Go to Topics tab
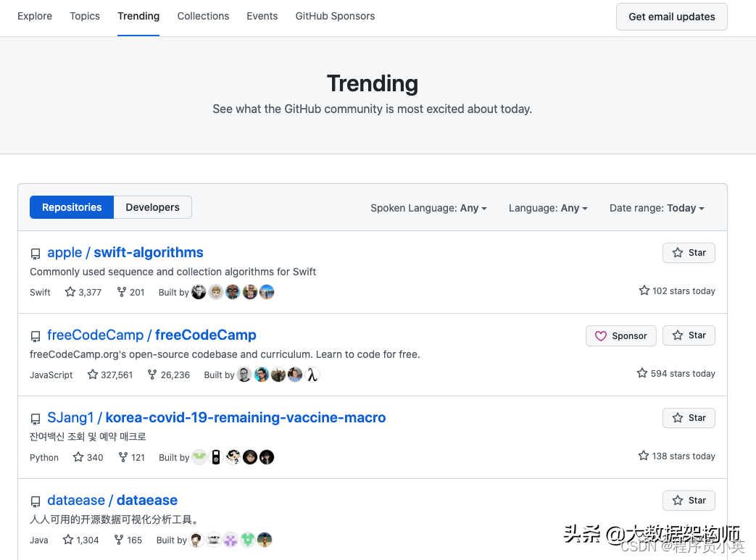This screenshot has width=756, height=560. (x=85, y=16)
